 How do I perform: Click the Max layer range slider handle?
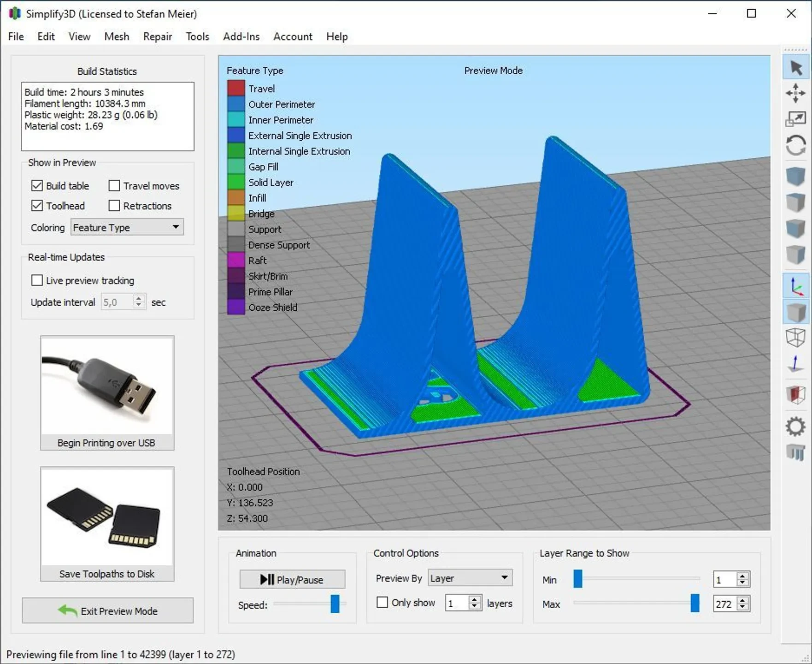tap(695, 603)
